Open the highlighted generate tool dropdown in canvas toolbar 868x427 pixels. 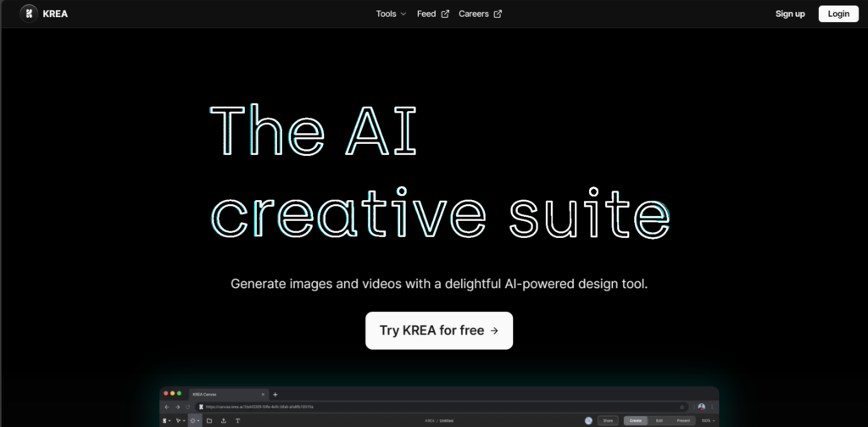[195, 421]
